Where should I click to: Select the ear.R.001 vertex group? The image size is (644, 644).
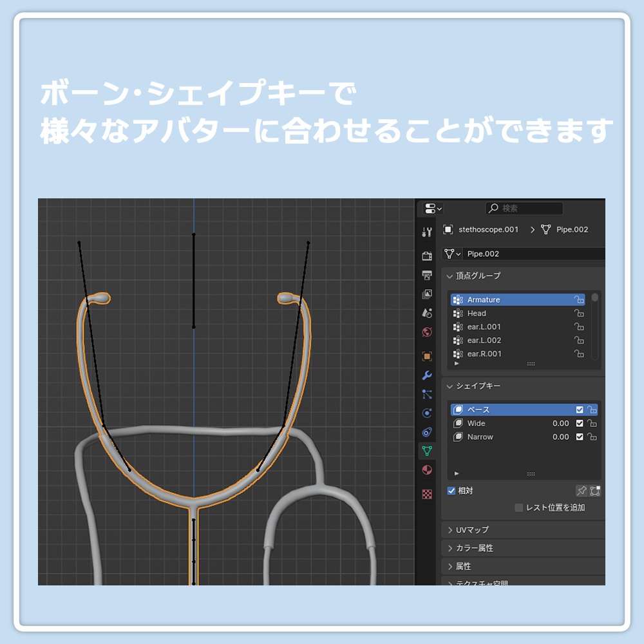(518, 354)
